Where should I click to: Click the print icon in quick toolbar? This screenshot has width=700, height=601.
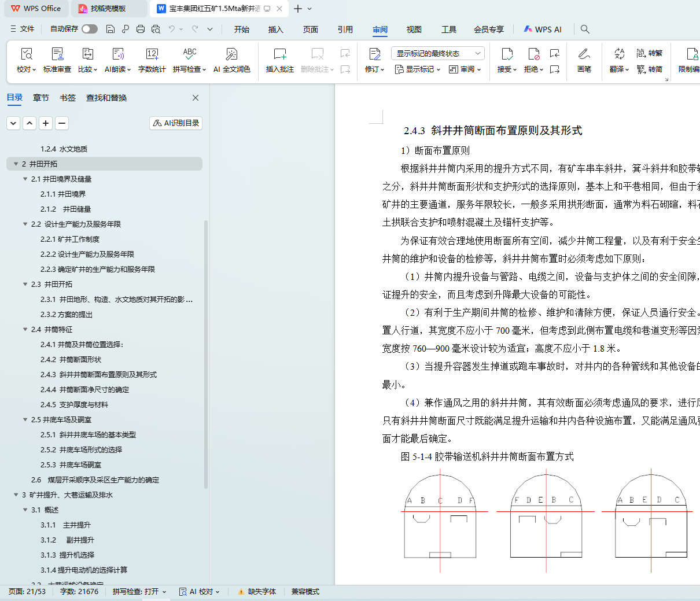pyautogui.click(x=141, y=29)
